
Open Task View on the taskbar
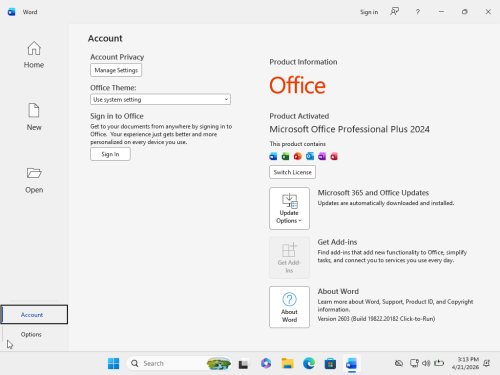point(243,363)
